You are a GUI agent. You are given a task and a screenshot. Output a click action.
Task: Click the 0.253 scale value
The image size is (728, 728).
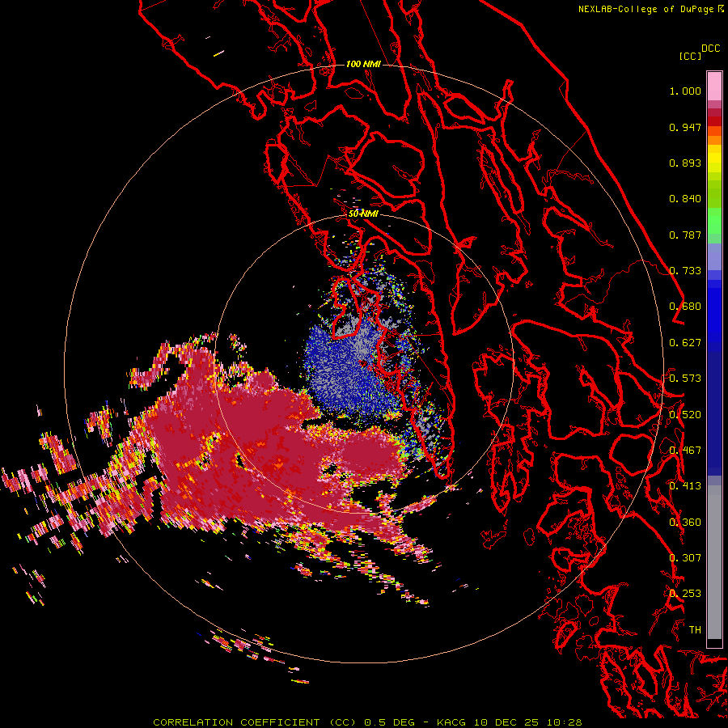[x=685, y=594]
